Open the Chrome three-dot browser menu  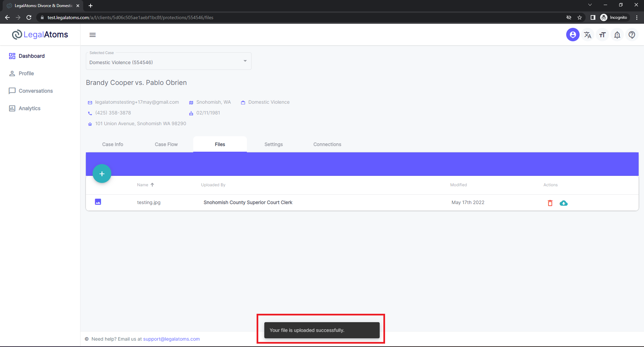(x=637, y=17)
